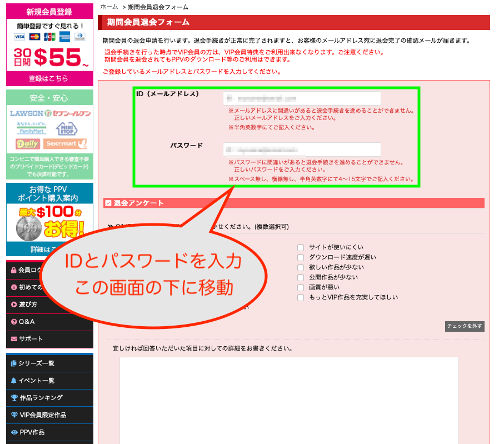Click the play icon beside 遊び方
This screenshot has width=504, height=444.
[x=14, y=305]
